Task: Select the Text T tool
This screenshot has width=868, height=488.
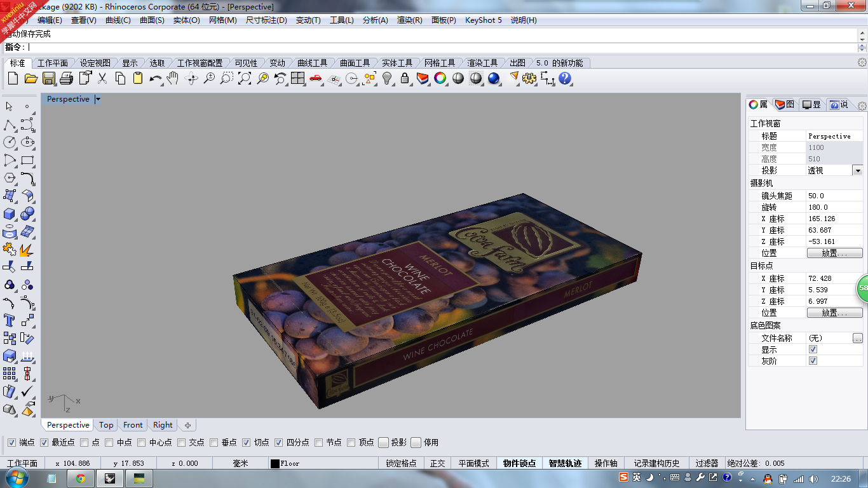Action: 10,320
